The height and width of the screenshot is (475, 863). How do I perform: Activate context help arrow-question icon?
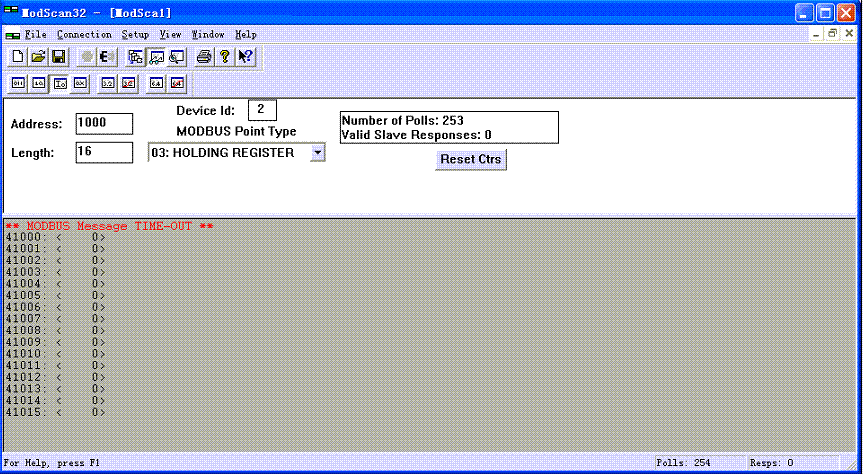[x=245, y=57]
